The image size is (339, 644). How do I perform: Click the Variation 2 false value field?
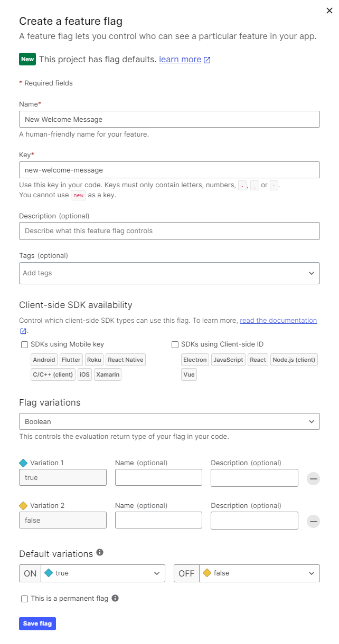click(63, 520)
